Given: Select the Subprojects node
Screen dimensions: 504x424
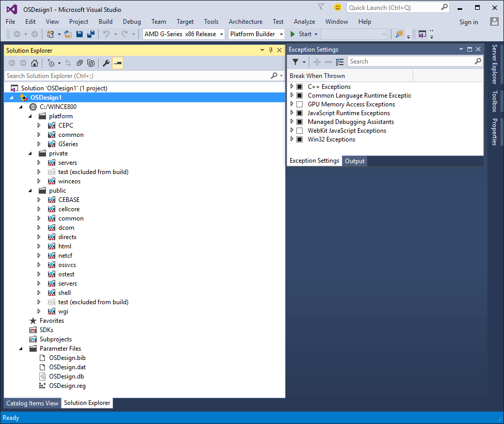Looking at the screenshot, I should coord(56,339).
